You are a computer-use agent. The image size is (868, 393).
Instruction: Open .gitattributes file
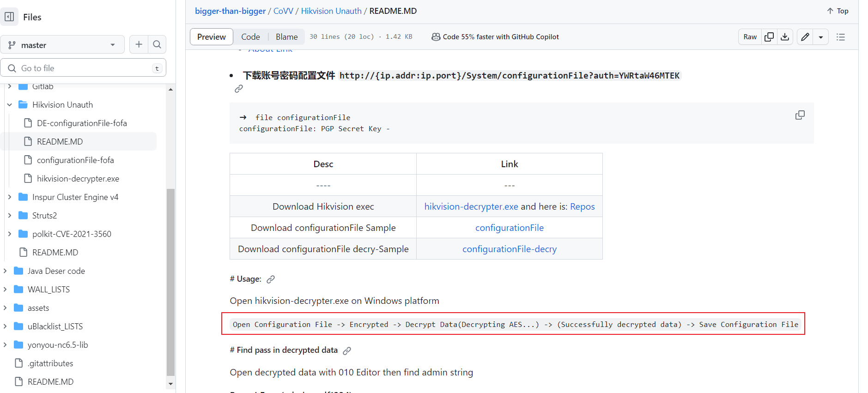coord(50,363)
